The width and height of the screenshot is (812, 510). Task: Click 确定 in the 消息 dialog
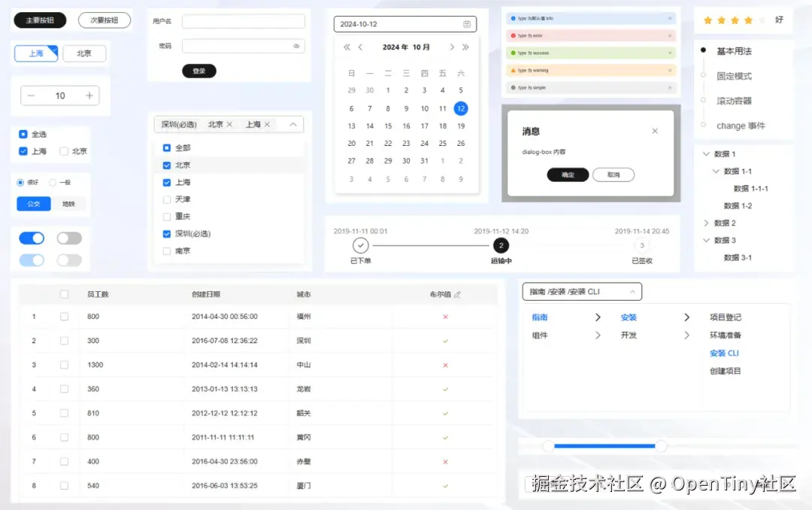[568, 175]
